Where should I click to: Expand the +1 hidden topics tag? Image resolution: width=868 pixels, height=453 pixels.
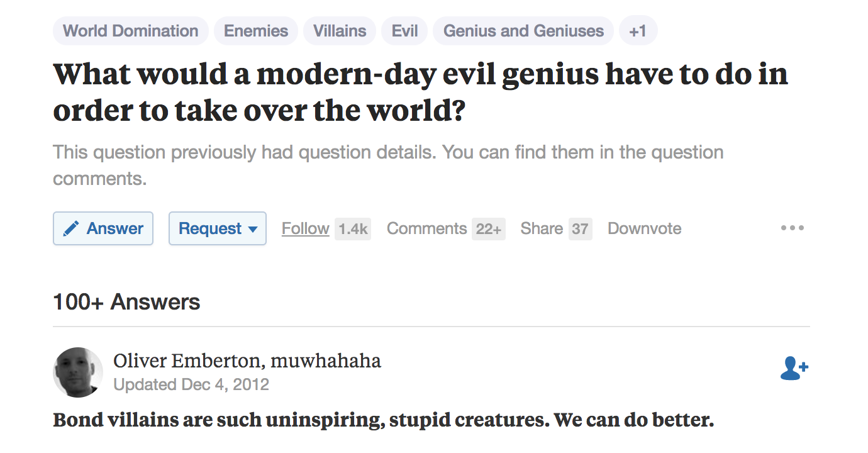[638, 31]
